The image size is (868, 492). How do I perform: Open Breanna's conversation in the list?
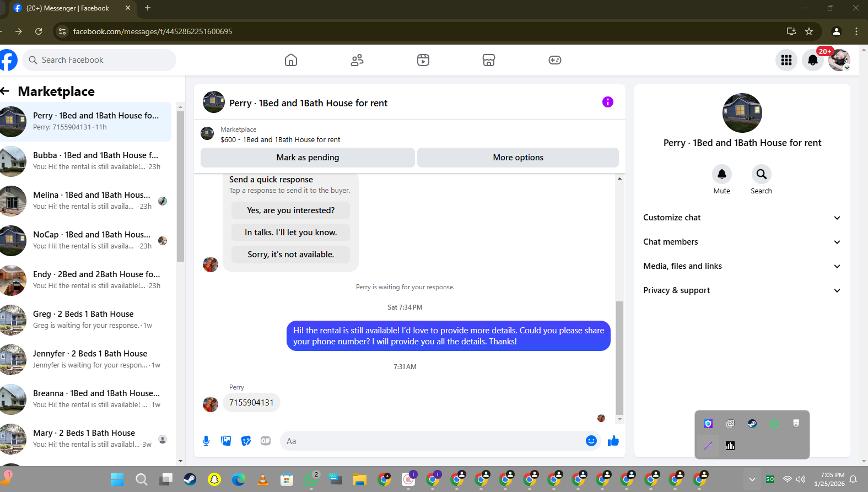85,399
